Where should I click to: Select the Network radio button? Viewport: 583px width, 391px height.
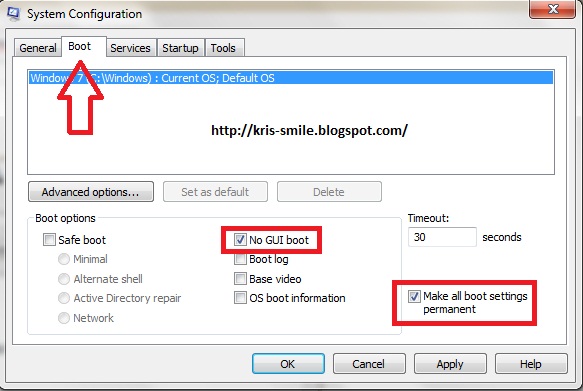(64, 318)
